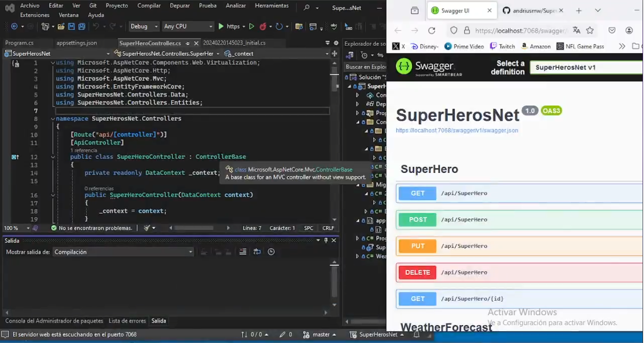Open the Mostrar salida de Compilación dropdown

point(123,252)
